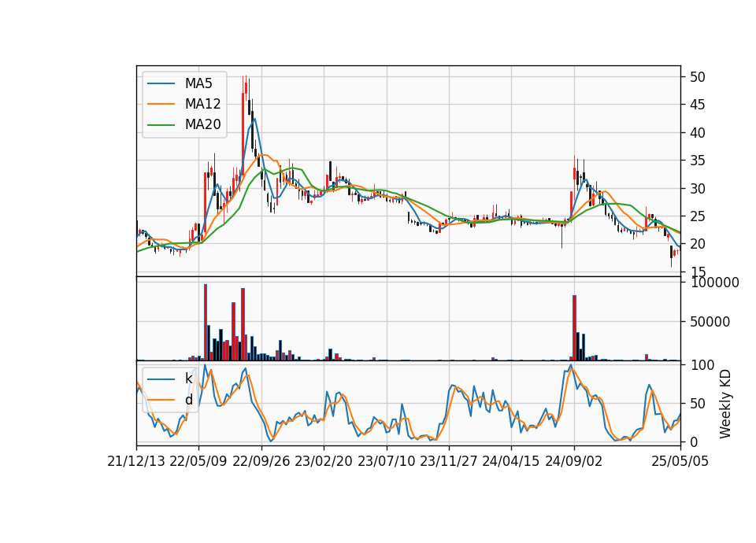
Task: Click the price axis value 45
Action: pyautogui.click(x=697, y=105)
